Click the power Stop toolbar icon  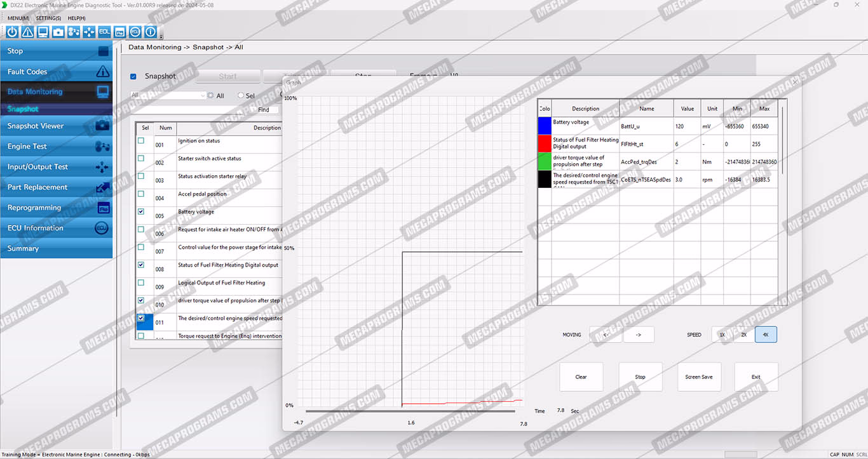pyautogui.click(x=12, y=32)
